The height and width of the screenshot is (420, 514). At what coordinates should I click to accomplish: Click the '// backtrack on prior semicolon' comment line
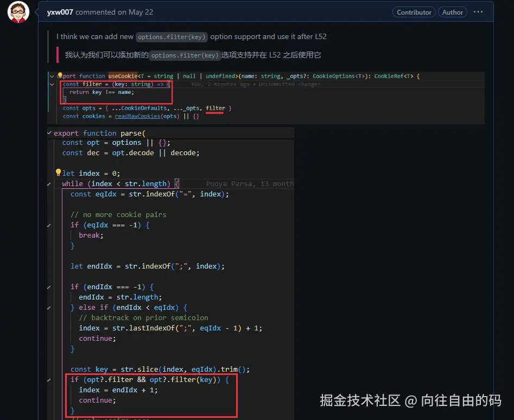(x=144, y=318)
